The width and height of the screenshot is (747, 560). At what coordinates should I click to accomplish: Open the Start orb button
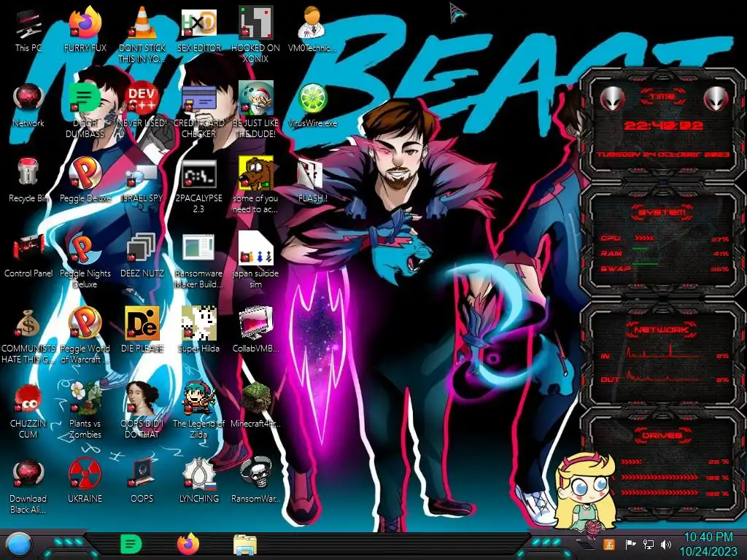pos(19,544)
